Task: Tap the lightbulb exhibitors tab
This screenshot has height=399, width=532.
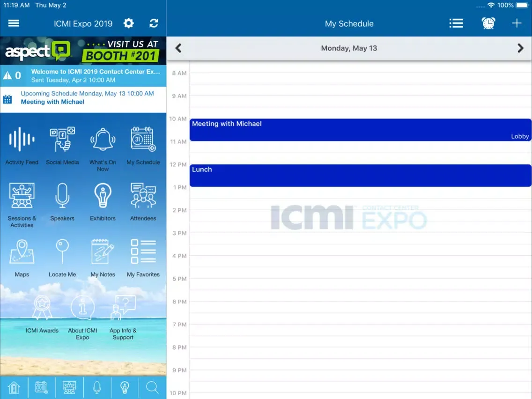Action: coord(125,387)
